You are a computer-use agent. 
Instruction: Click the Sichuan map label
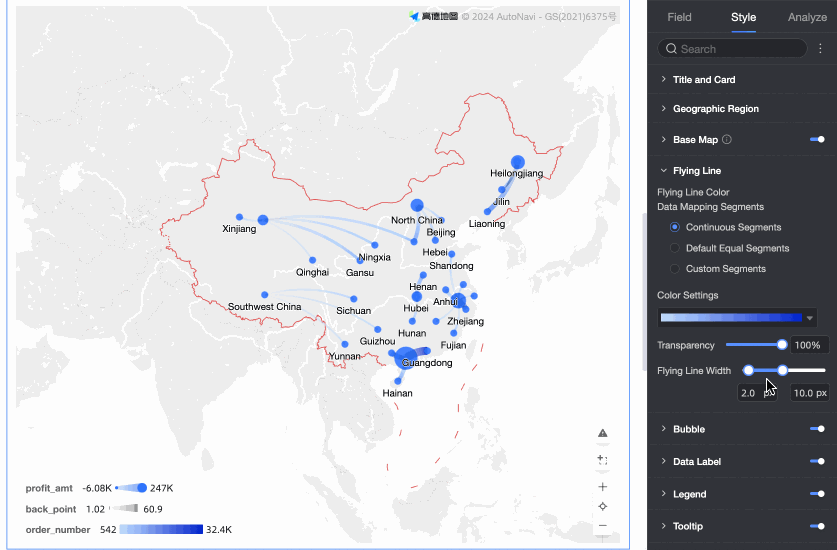(x=353, y=310)
